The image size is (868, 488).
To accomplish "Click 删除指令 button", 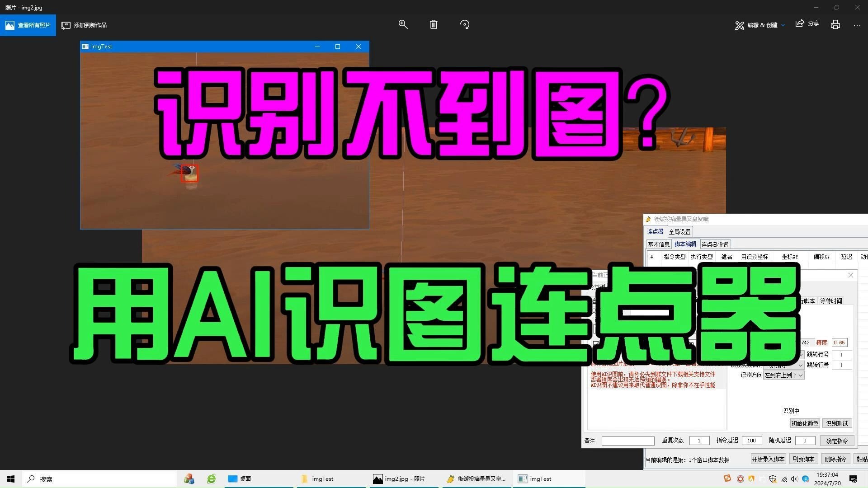I will tap(835, 459).
